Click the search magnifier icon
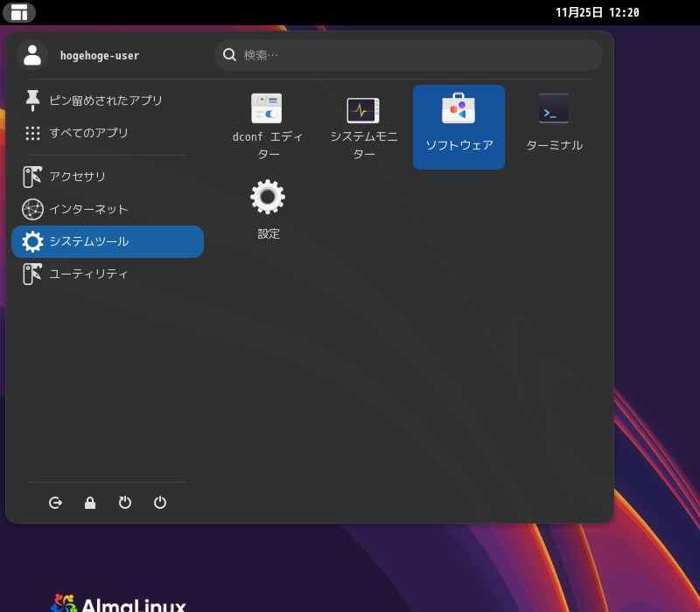This screenshot has width=700, height=612. (x=228, y=54)
